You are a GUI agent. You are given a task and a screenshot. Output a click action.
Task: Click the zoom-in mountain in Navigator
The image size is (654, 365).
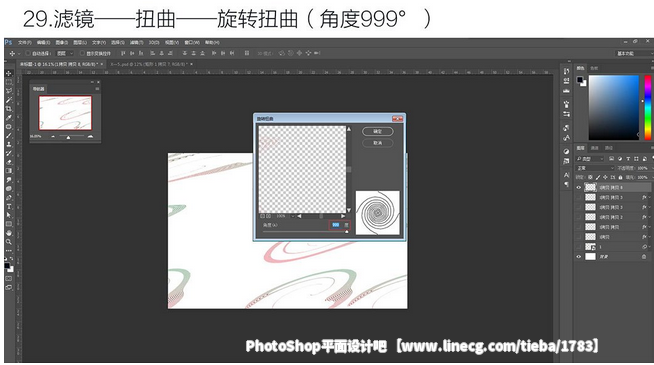90,136
